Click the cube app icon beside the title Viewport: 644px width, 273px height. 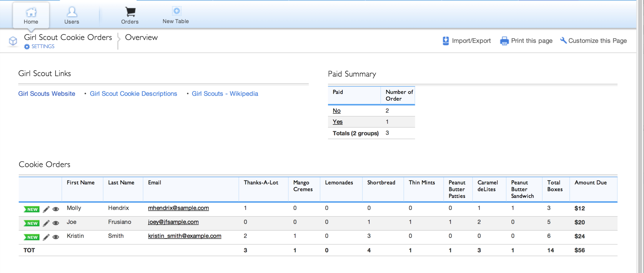pos(13,41)
